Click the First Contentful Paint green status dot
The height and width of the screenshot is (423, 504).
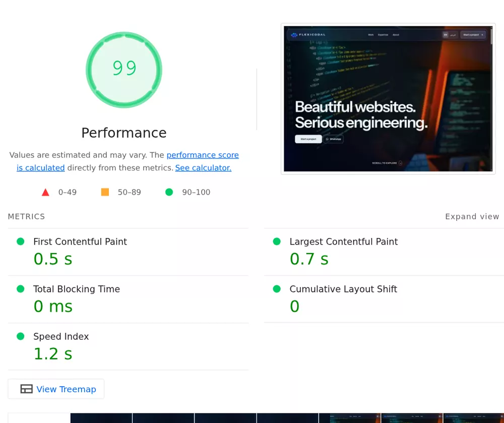click(21, 241)
